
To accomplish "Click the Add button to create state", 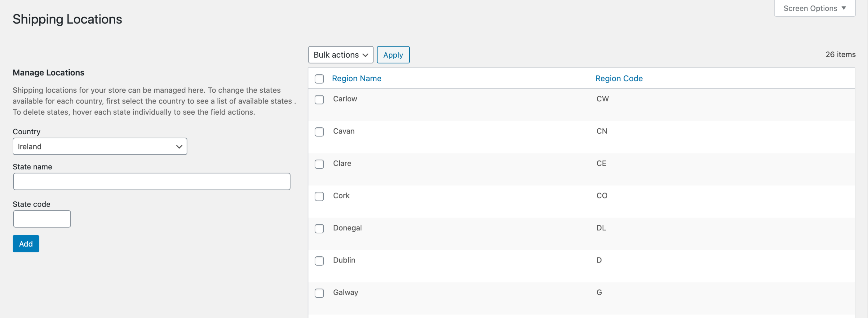I will 26,243.
